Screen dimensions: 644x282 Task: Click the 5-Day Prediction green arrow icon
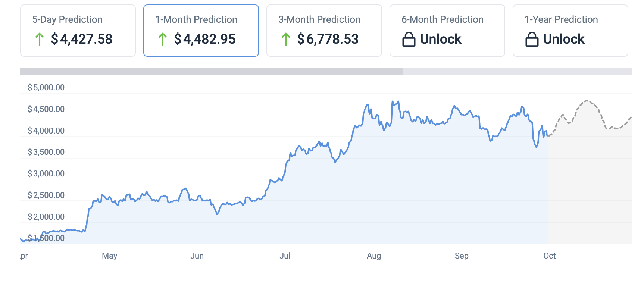tap(40, 39)
